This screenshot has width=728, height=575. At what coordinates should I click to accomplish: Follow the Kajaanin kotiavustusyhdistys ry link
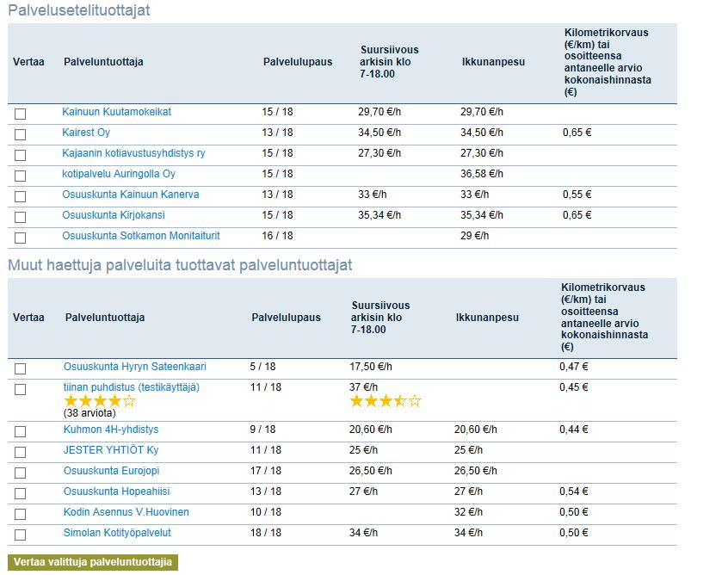133,153
